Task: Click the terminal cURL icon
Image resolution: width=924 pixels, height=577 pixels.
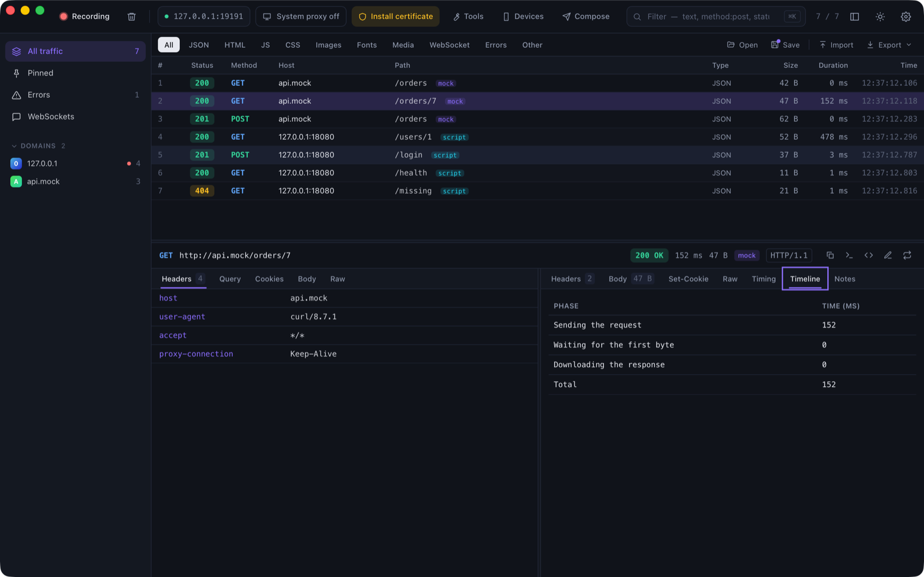Action: (849, 255)
